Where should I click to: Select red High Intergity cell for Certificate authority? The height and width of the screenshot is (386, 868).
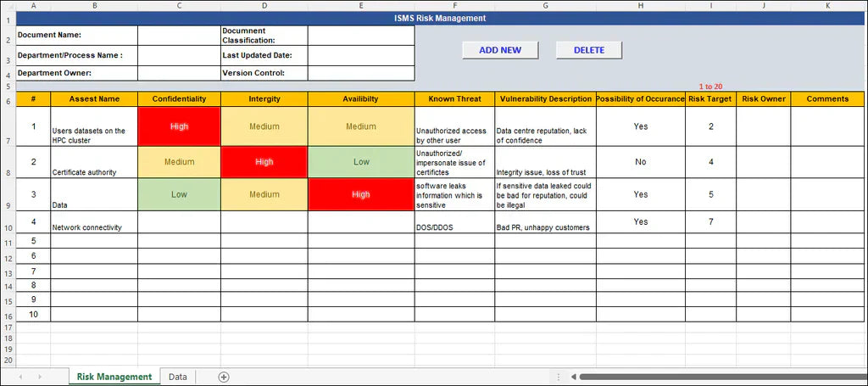264,162
